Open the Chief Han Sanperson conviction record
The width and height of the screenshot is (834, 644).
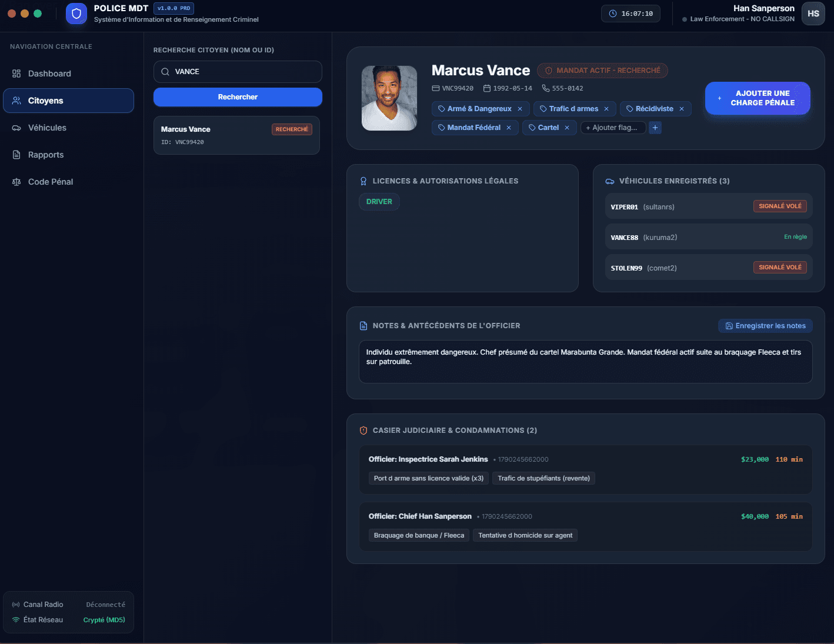point(586,526)
